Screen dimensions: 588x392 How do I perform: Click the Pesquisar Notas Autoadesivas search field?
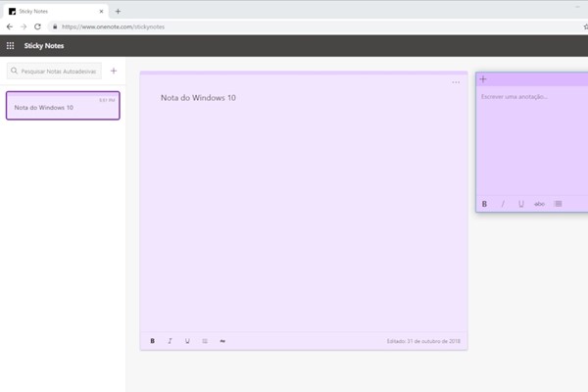[x=59, y=71]
